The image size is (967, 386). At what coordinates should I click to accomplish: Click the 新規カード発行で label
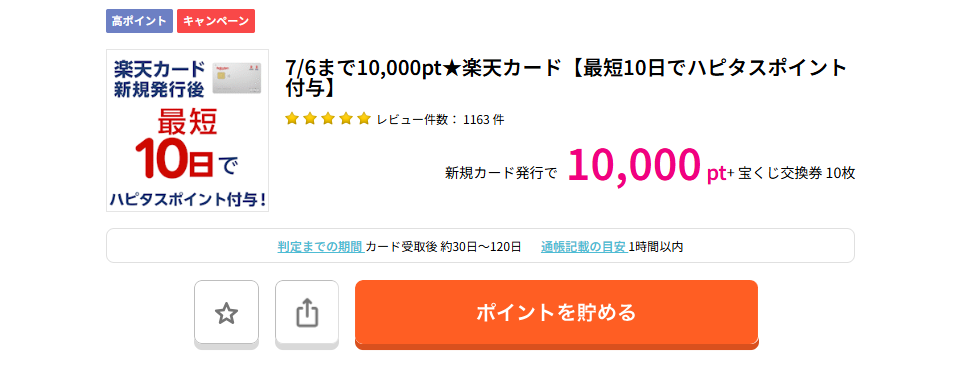coord(501,173)
